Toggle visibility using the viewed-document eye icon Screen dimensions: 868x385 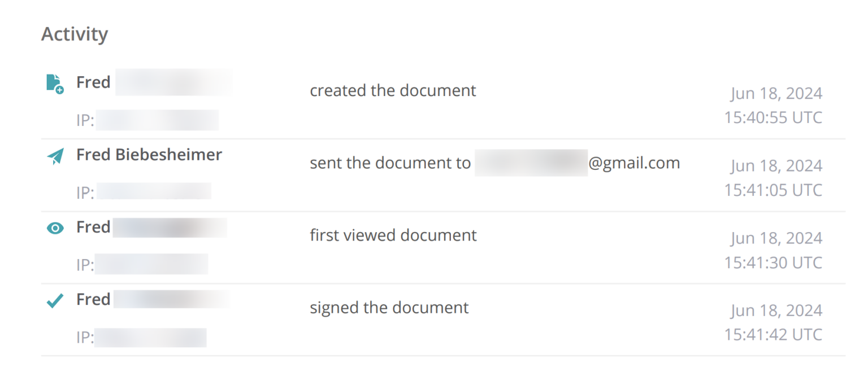tap(55, 228)
